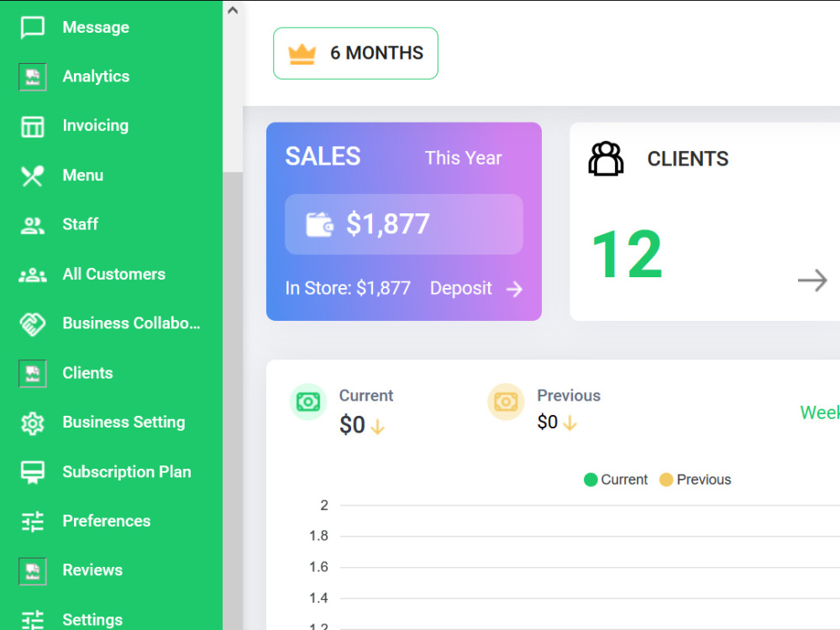Click the Invoicing table icon

[32, 125]
